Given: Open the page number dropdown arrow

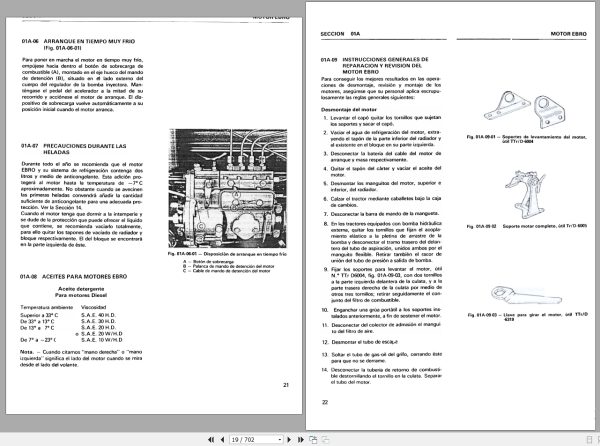Looking at the screenshot, I should tap(280, 440).
